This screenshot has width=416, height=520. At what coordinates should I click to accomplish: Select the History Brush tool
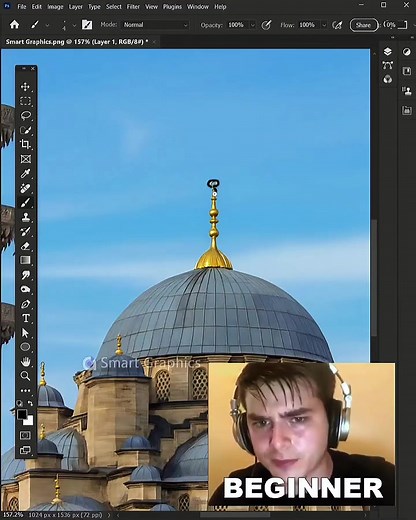[25, 231]
